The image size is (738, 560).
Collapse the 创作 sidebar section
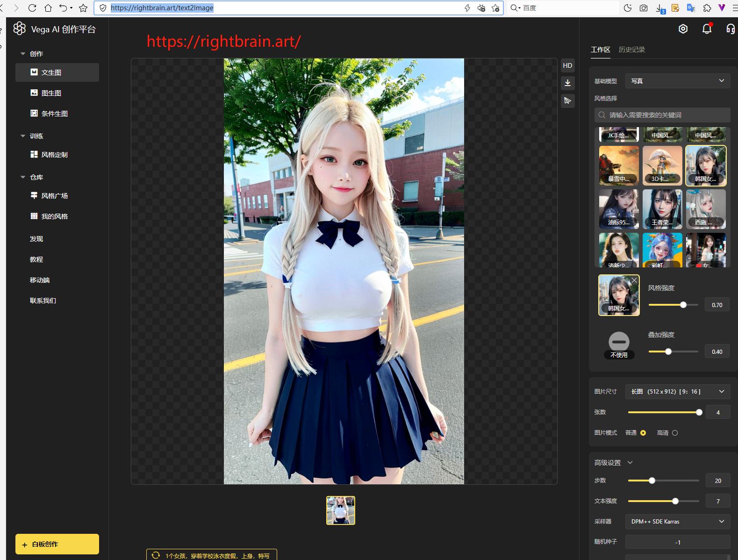(23, 54)
